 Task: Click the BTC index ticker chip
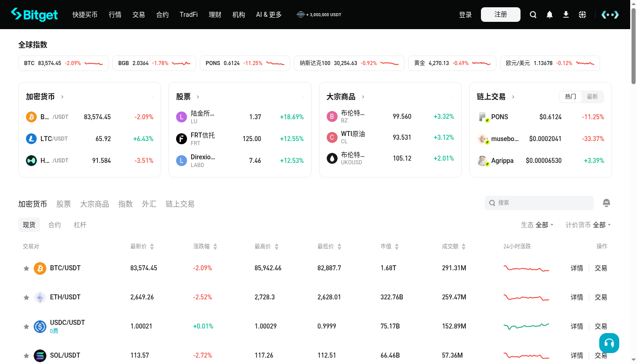(63, 63)
